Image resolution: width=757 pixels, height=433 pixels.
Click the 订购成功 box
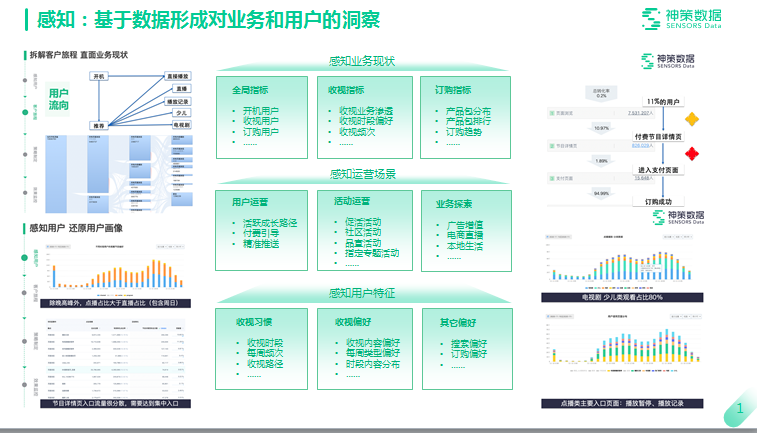(658, 202)
